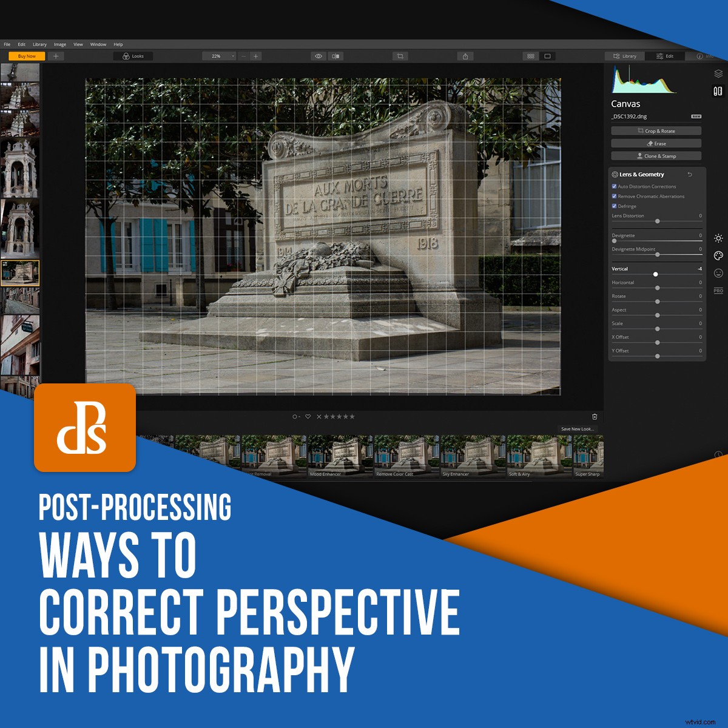Click the Save New Look button
The height and width of the screenshot is (728, 728).
578,428
